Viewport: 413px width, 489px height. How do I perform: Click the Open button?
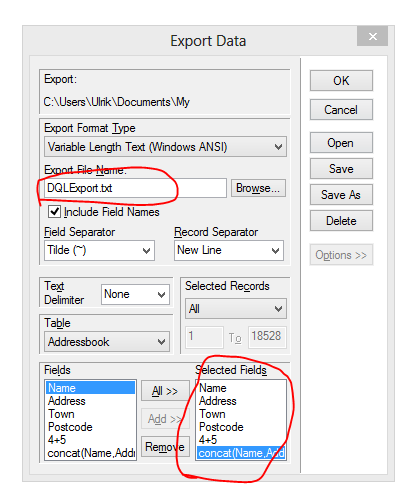[341, 143]
